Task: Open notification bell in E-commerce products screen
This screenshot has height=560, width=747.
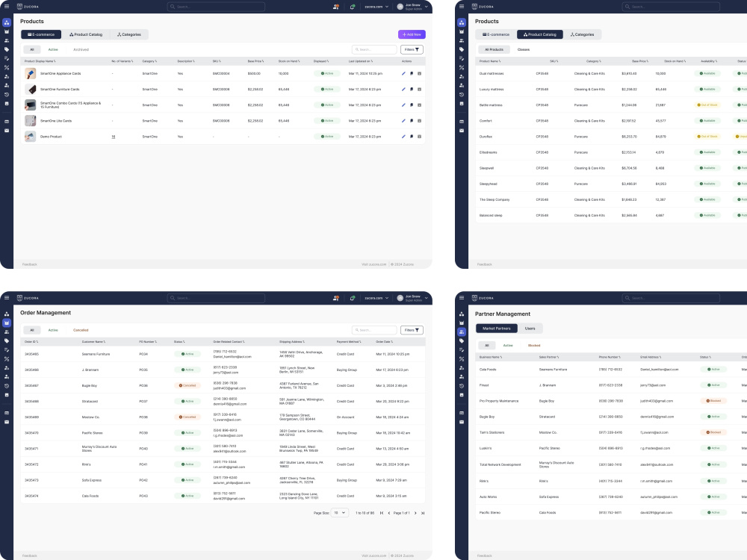Action: tap(353, 7)
